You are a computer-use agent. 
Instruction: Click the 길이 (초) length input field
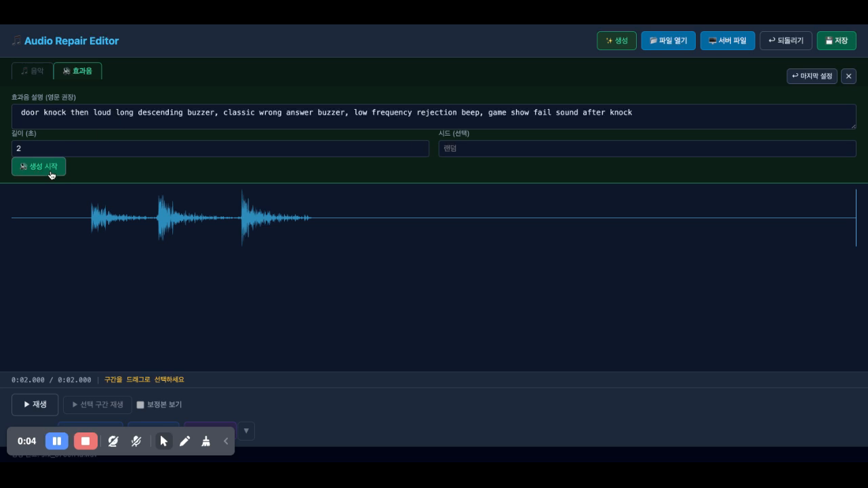click(220, 148)
